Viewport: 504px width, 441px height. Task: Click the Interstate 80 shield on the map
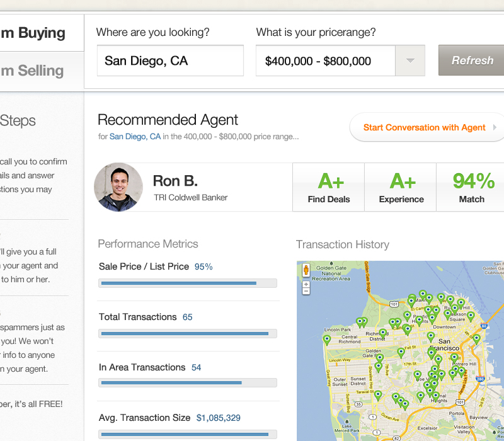484,326
